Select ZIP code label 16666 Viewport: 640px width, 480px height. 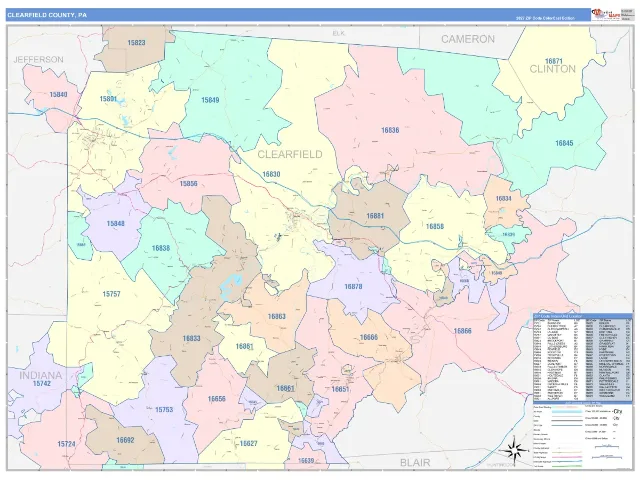(x=369, y=338)
